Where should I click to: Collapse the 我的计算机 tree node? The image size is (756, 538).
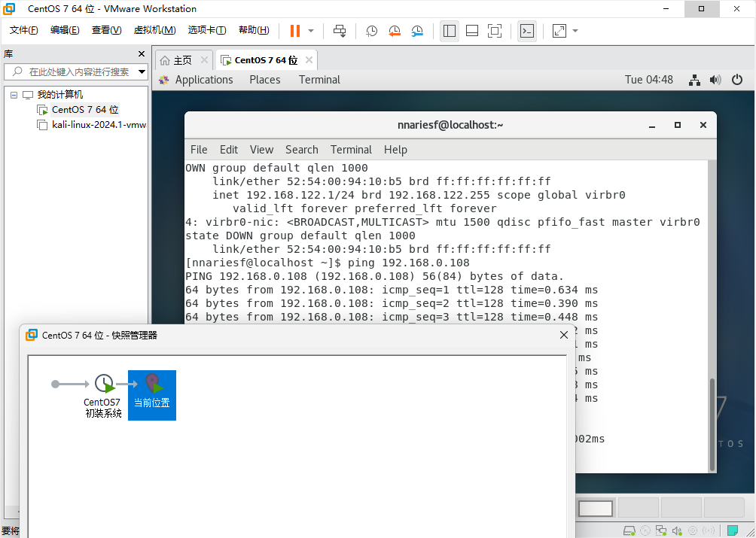click(14, 95)
